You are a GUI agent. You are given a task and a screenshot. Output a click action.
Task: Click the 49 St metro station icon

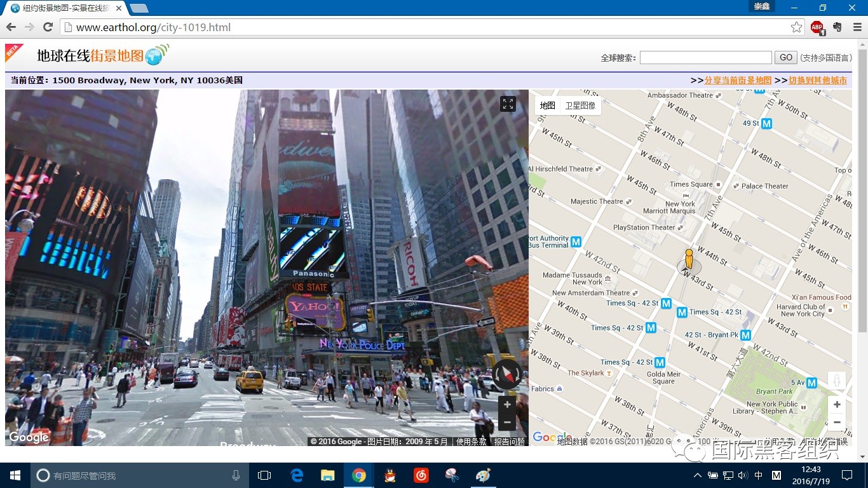(767, 123)
